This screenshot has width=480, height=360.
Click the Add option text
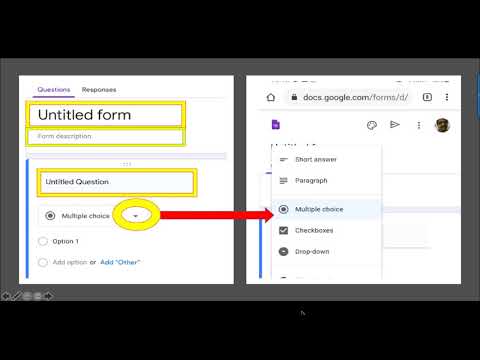[70, 262]
